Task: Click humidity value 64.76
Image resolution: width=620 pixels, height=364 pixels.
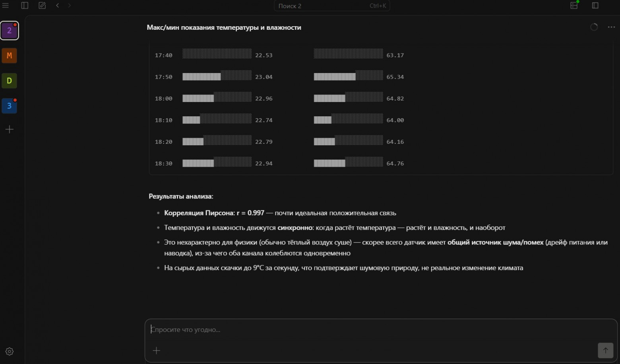Action: coord(395,164)
